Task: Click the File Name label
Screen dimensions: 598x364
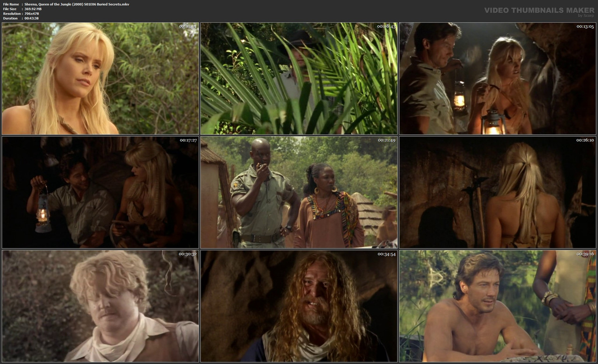Action: click(10, 4)
